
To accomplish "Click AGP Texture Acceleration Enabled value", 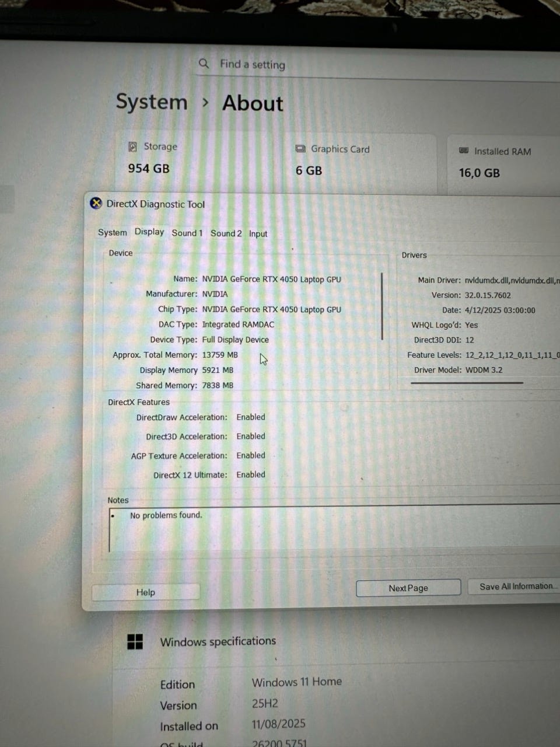I will [251, 456].
